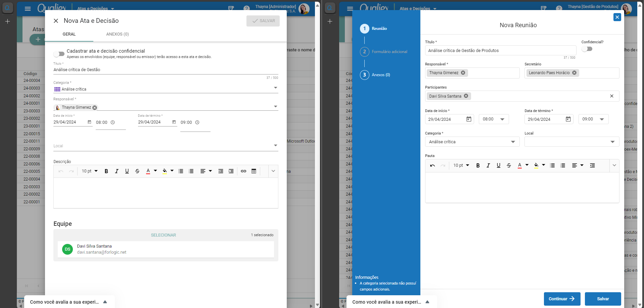Image resolution: width=644 pixels, height=308 pixels.
Task: Insert table in Descrição editor
Action: tap(254, 171)
